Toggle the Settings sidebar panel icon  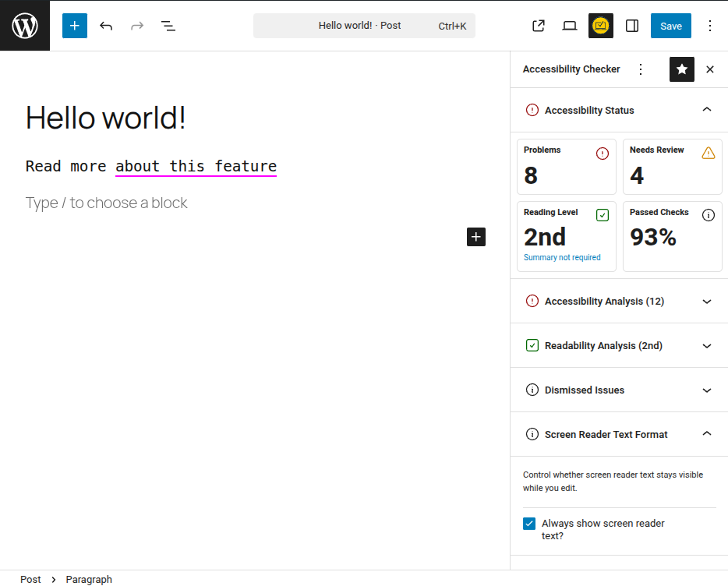click(631, 25)
